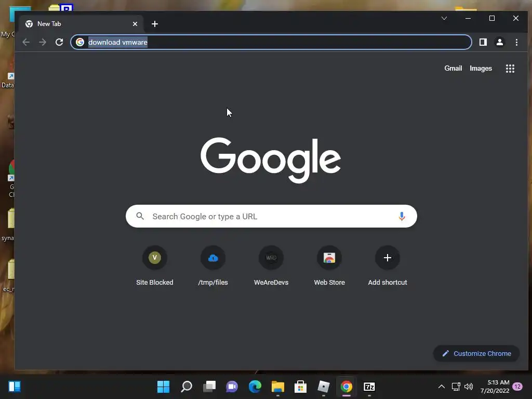
Task: Open the Site Blocked shortcut tile
Action: [x=155, y=266]
